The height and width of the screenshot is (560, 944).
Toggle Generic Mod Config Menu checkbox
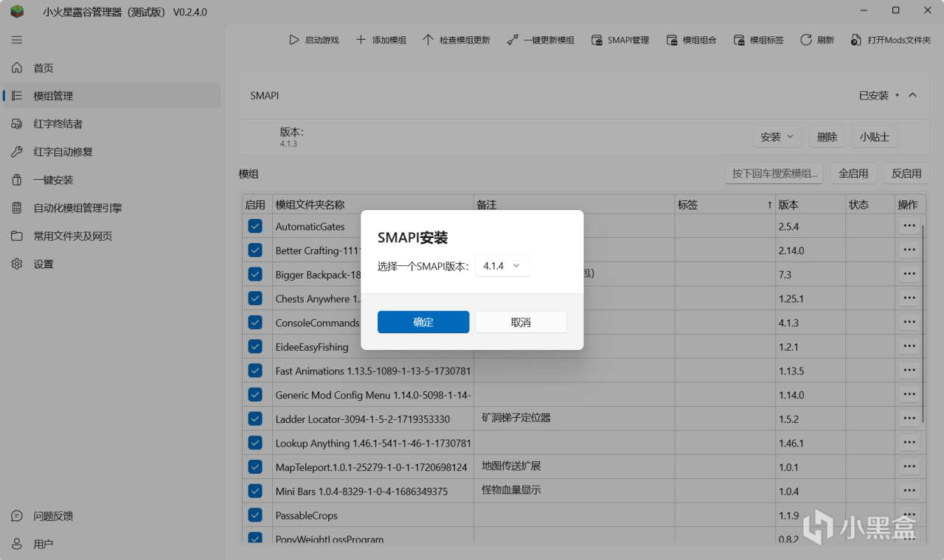click(x=255, y=395)
